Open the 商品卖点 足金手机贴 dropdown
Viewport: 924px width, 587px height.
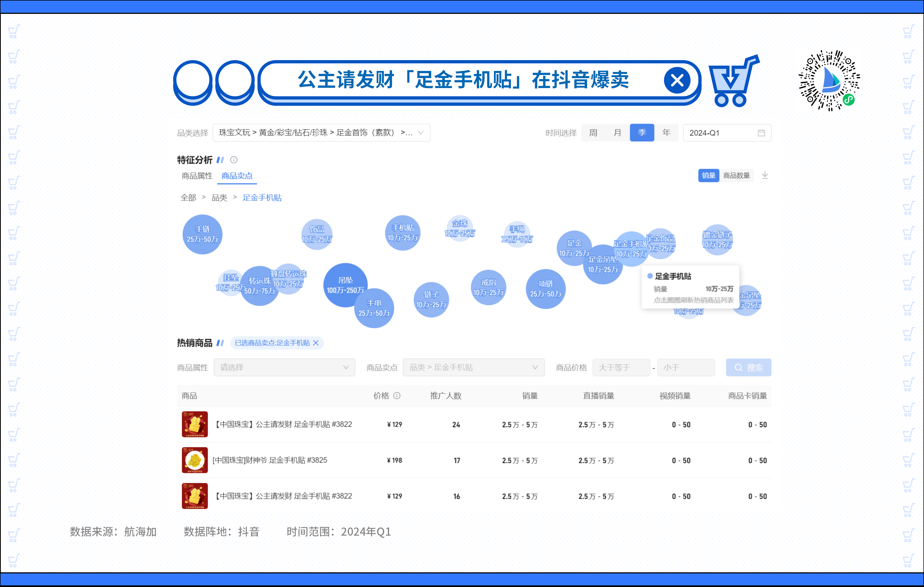[474, 367]
